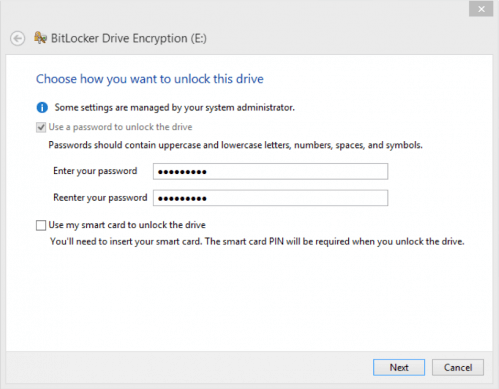Click the 'Choose how you want to unlock' heading
The image size is (499, 389).
coord(150,79)
